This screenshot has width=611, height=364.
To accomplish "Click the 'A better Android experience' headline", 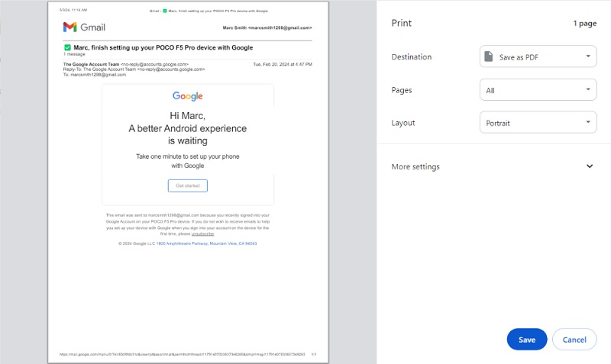I will coord(188,128).
